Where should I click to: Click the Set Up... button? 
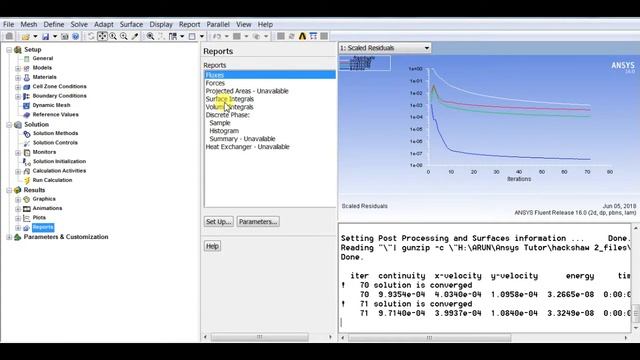pyautogui.click(x=219, y=222)
